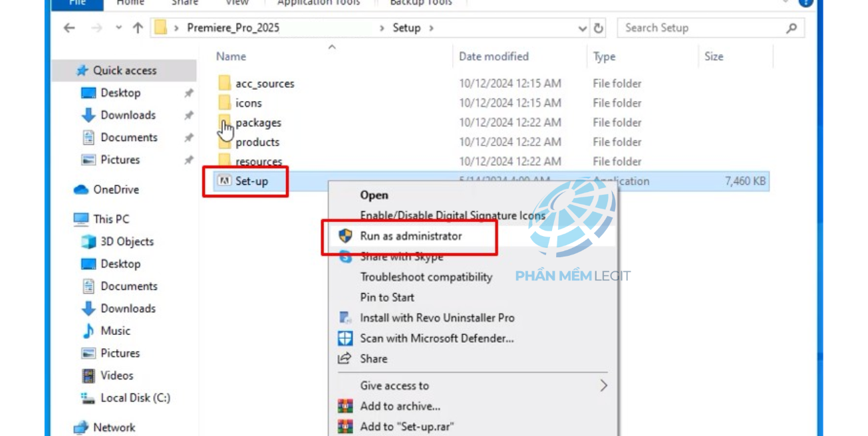Click the WinRAR icon beside Add to "Set-up.rar"
The width and height of the screenshot is (868, 436).
(345, 427)
